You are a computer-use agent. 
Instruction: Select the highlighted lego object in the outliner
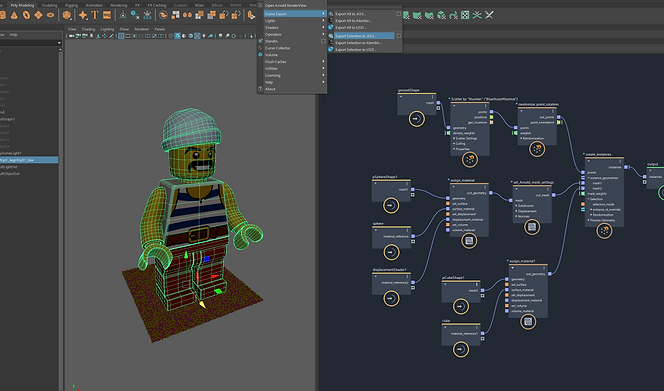(29, 160)
